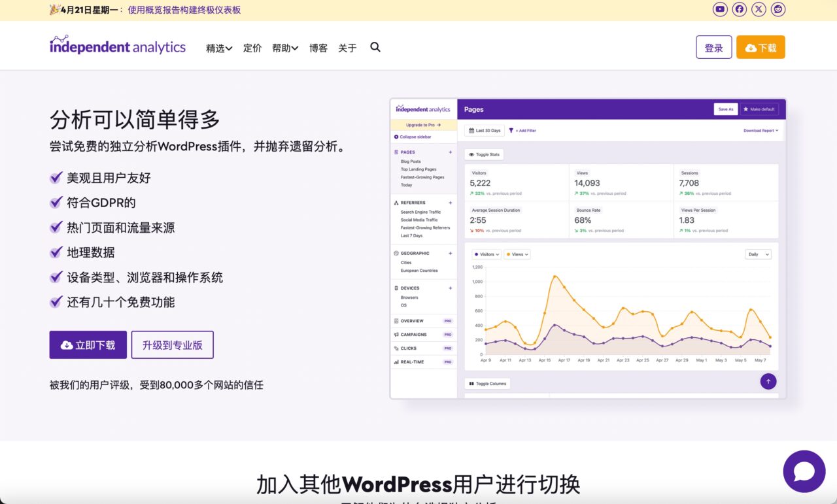Open the chat bubble widget
Viewport: 837px width, 504px height.
point(804,471)
